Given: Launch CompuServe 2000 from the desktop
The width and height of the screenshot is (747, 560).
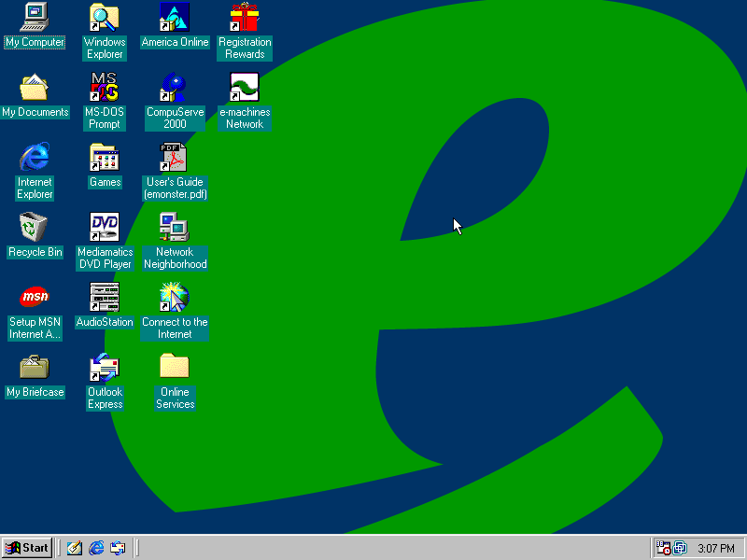Looking at the screenshot, I should (x=175, y=87).
